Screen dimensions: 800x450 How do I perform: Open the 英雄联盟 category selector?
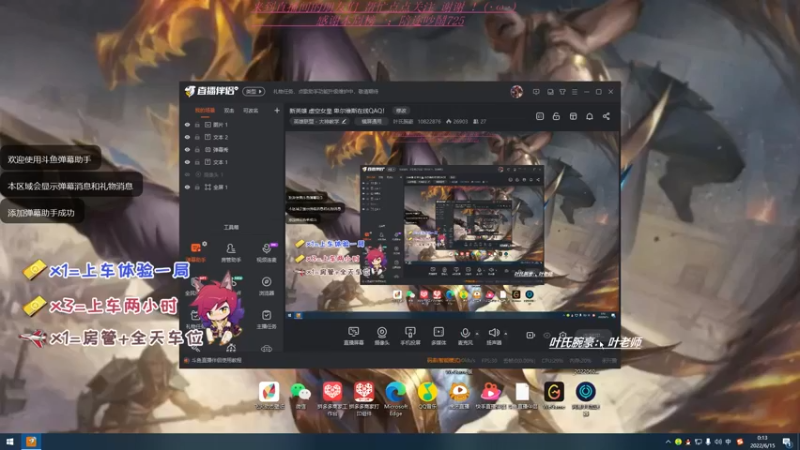(319, 122)
